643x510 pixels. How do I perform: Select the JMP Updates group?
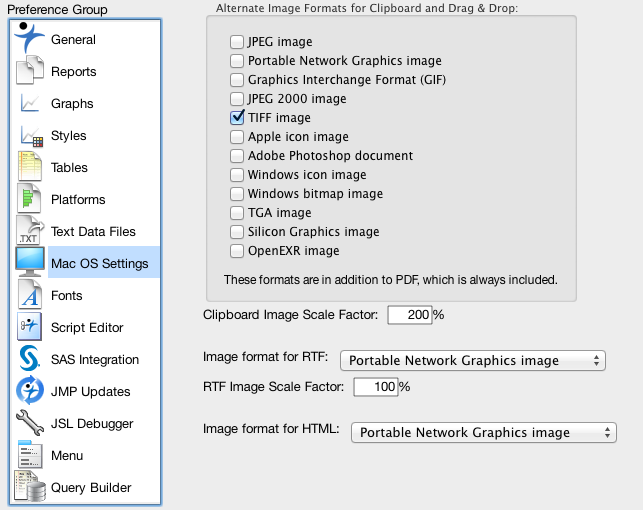pyautogui.click(x=91, y=391)
